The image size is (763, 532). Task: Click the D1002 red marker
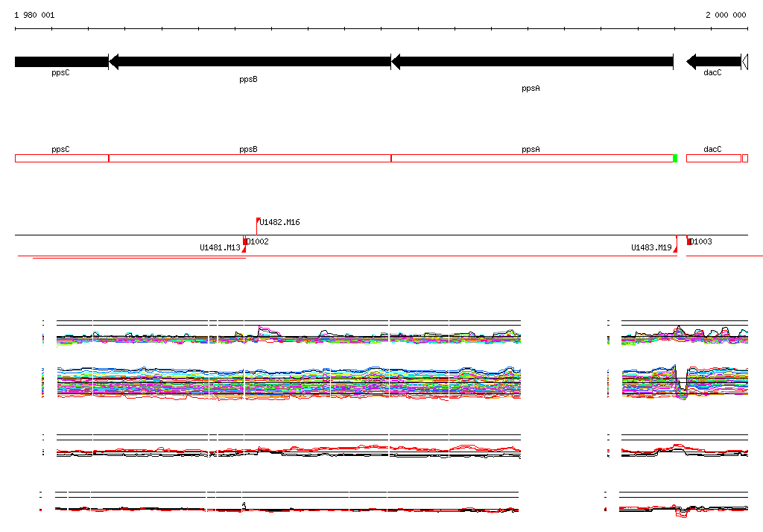[244, 241]
